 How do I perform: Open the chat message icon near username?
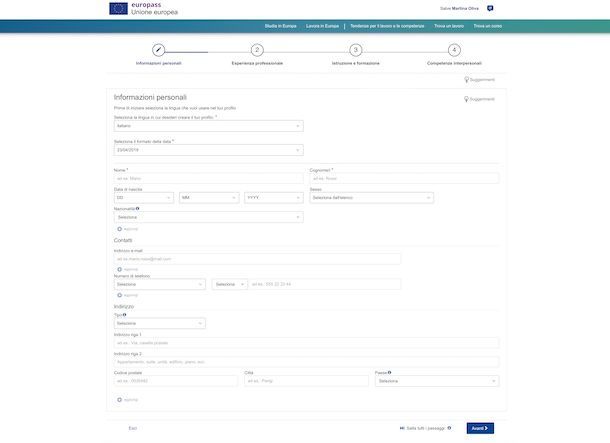point(490,8)
